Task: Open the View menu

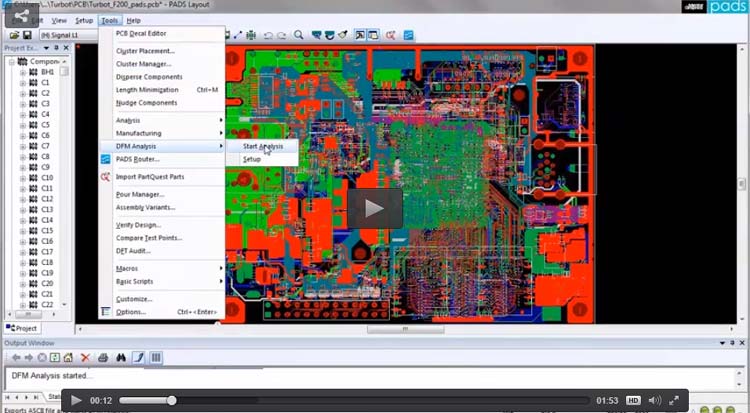Action: (x=59, y=21)
